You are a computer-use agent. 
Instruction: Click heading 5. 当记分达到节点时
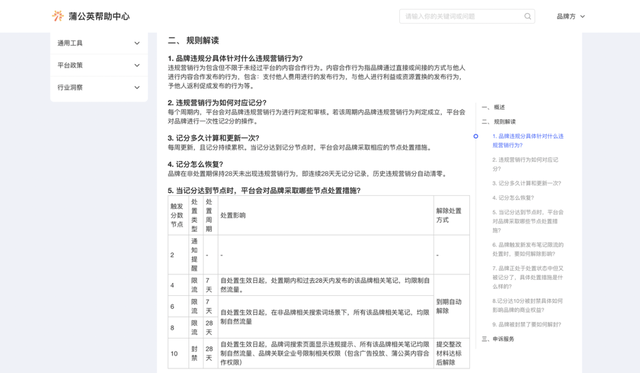(x=264, y=191)
